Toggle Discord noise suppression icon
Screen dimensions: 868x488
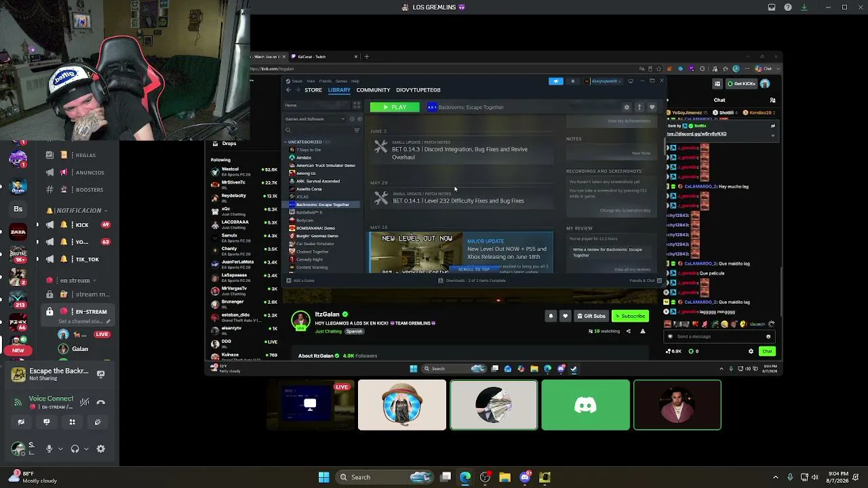[x=84, y=402]
